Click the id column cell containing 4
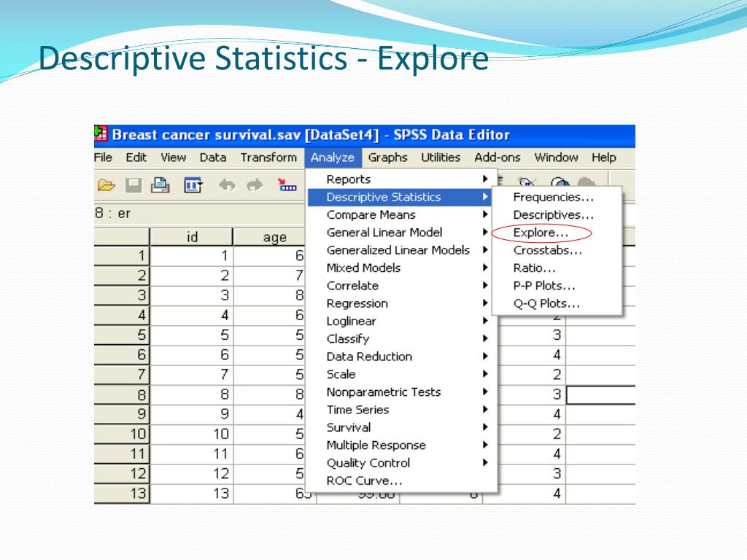The height and width of the screenshot is (560, 747). coord(192,315)
